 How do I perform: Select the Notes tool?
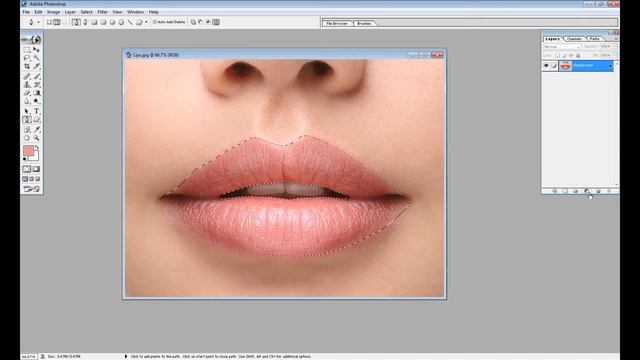click(x=27, y=129)
